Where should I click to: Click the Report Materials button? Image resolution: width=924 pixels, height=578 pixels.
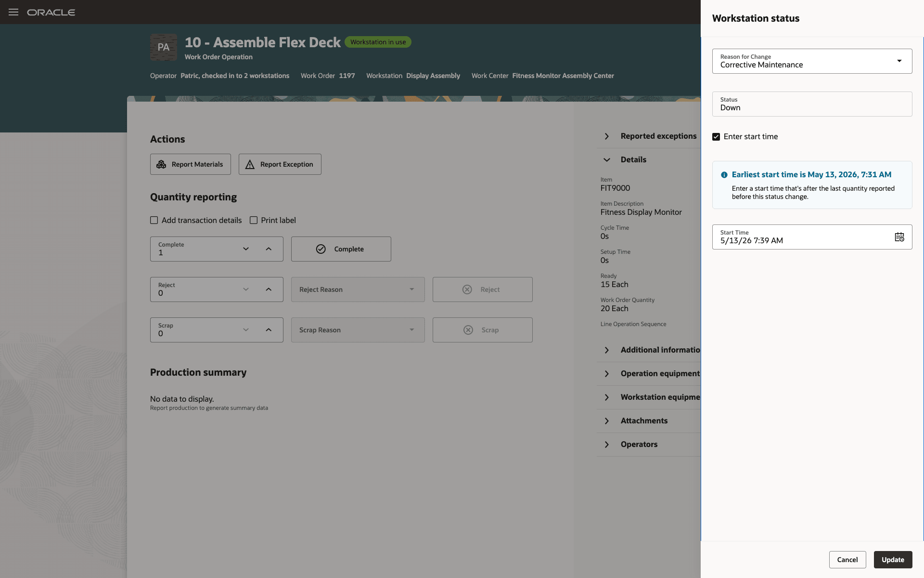point(191,164)
